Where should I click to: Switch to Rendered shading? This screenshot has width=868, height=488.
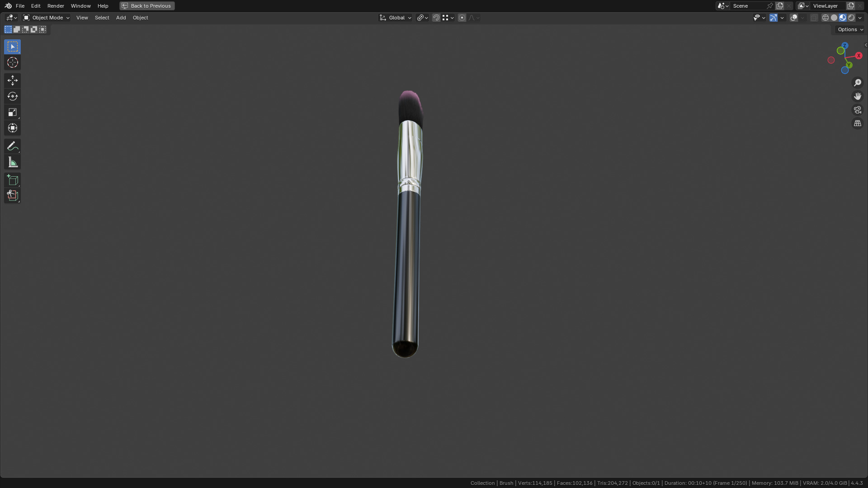coord(851,18)
